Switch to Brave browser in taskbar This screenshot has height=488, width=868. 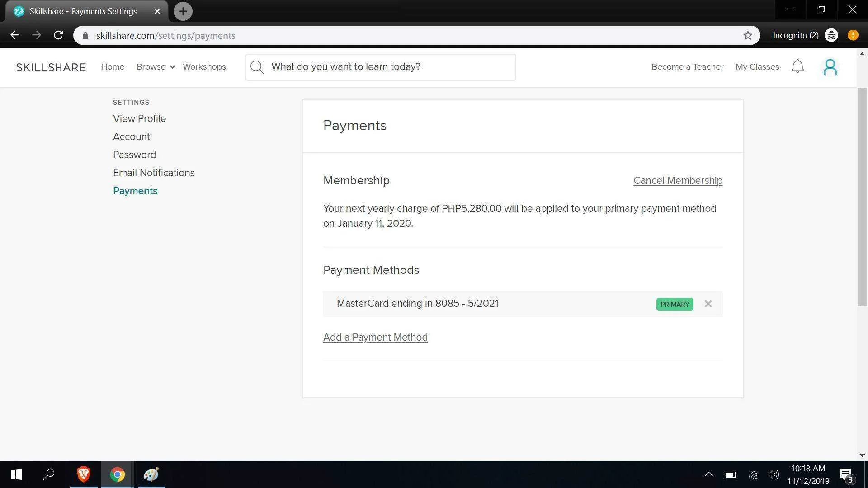point(83,474)
